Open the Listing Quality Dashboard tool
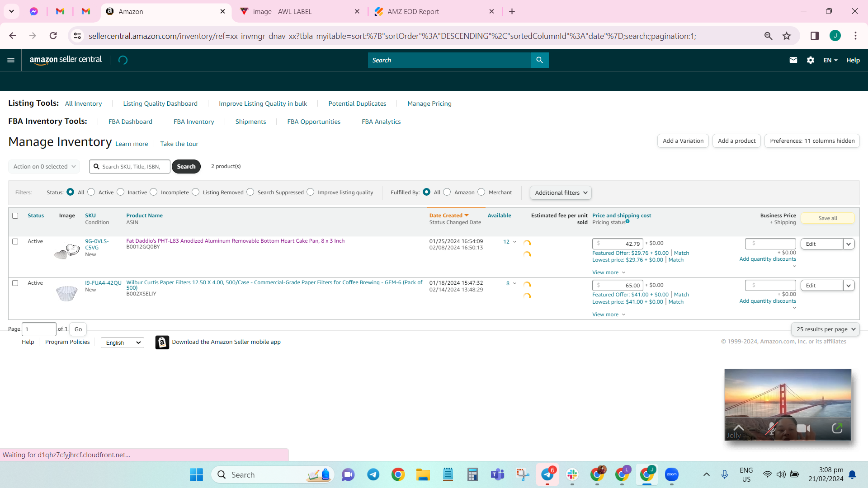The image size is (868, 488). click(x=160, y=104)
